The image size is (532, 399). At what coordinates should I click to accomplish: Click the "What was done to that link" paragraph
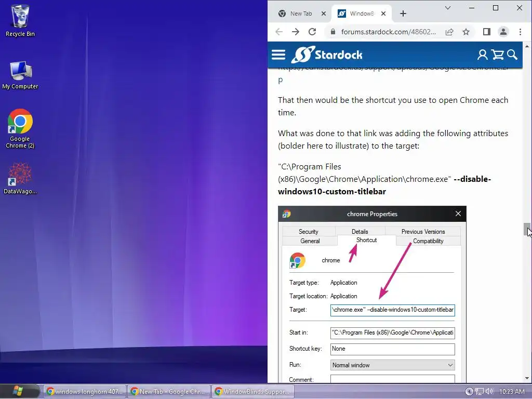[393, 139]
